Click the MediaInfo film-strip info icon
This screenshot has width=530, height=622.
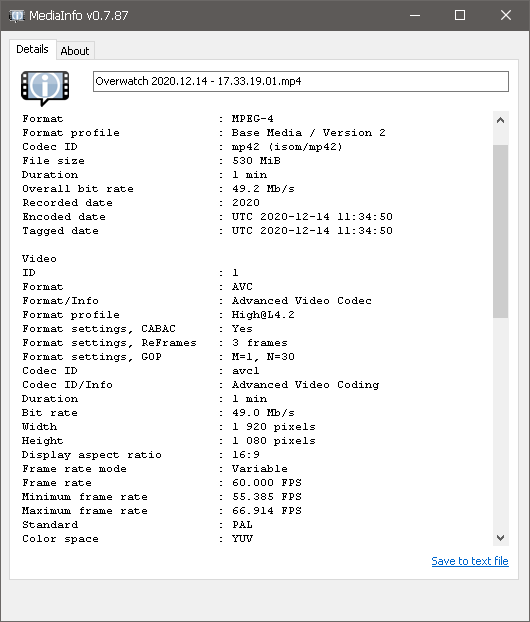tap(45, 88)
